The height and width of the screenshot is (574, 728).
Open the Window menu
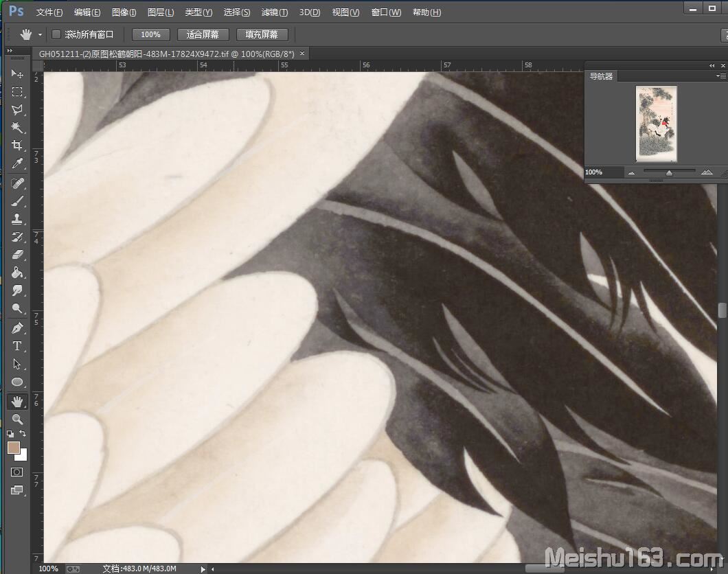coord(386,12)
